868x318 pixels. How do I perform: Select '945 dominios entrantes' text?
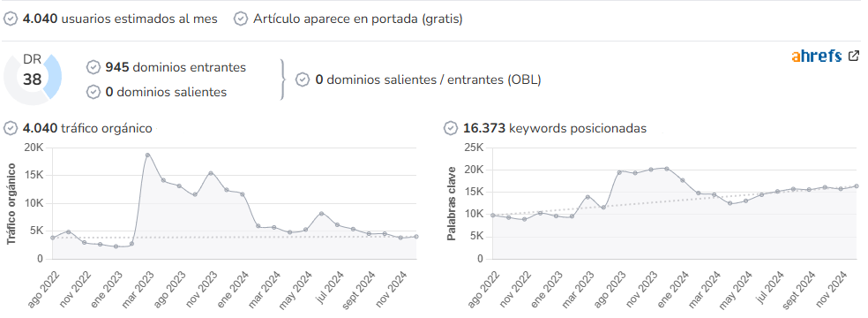176,68
